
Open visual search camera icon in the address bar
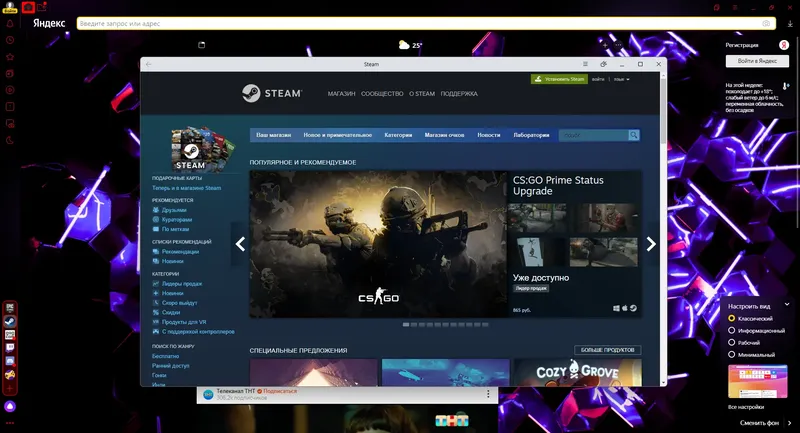pyautogui.click(x=766, y=23)
